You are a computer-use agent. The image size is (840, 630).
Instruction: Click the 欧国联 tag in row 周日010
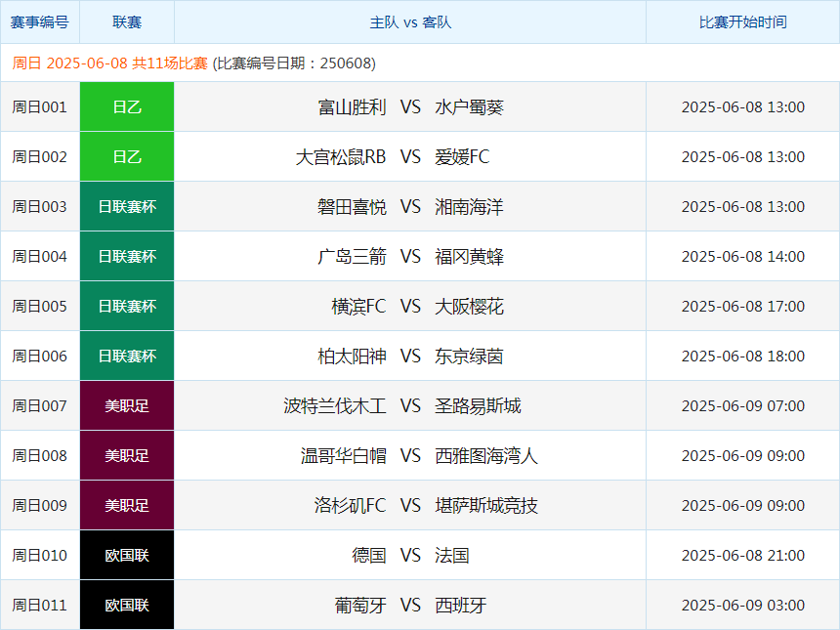coord(127,555)
